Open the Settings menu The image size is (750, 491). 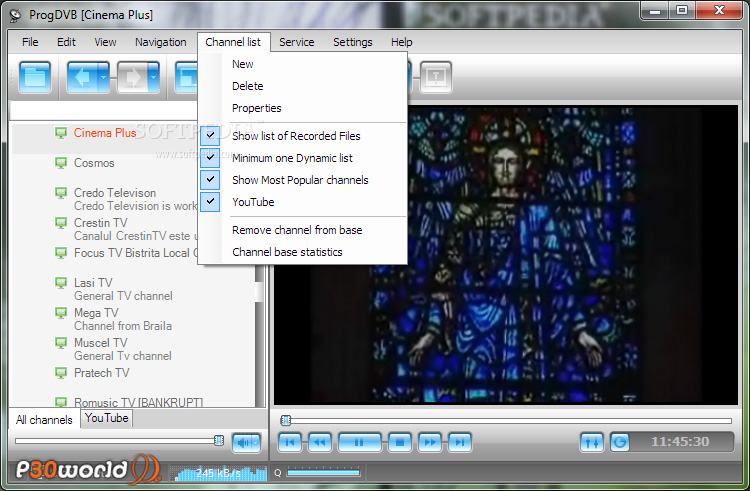click(x=353, y=42)
